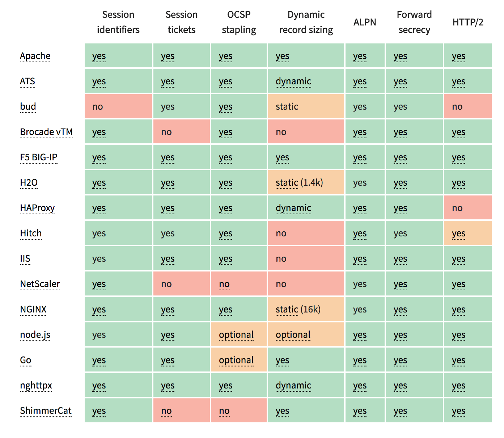The image size is (504, 438).
Task: Open the nghttpx link
Action: pos(36,386)
